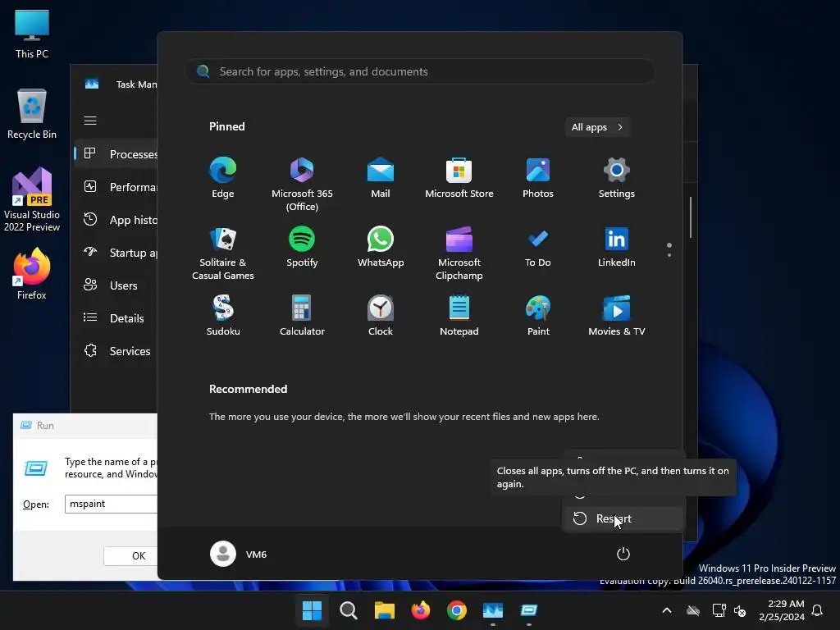This screenshot has height=630, width=840.
Task: Launch Microsoft 365 (Office) app
Action: (302, 184)
